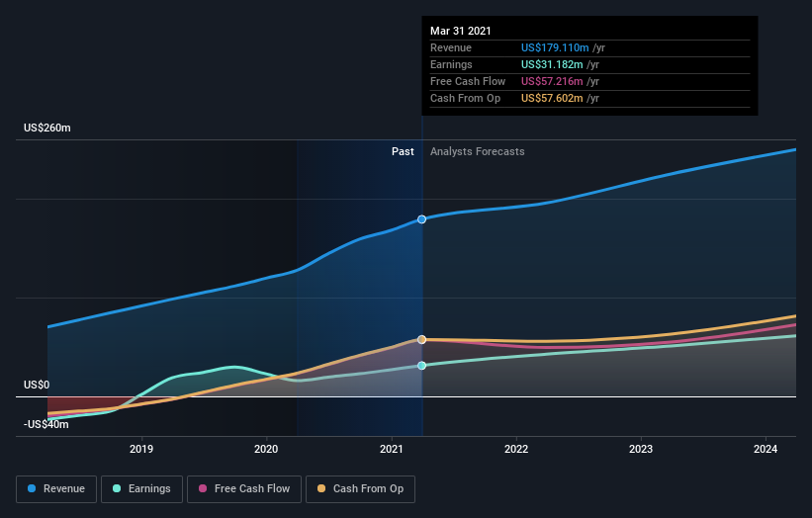
Task: Click the Earnings tooltip row label
Action: (x=451, y=64)
